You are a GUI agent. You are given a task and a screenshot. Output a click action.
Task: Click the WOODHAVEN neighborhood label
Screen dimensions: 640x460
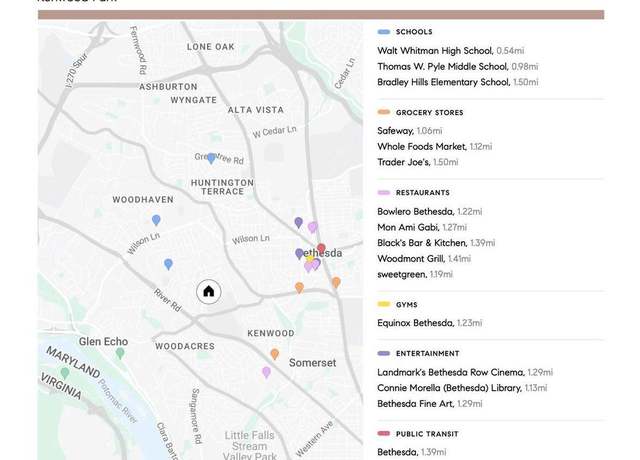point(143,200)
